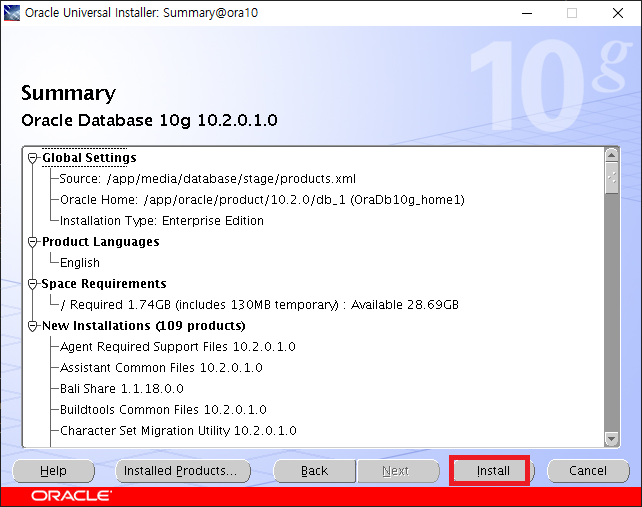Screen dimensions: 642x507
Task: Select Buildtools Common Files row
Action: click(163, 410)
